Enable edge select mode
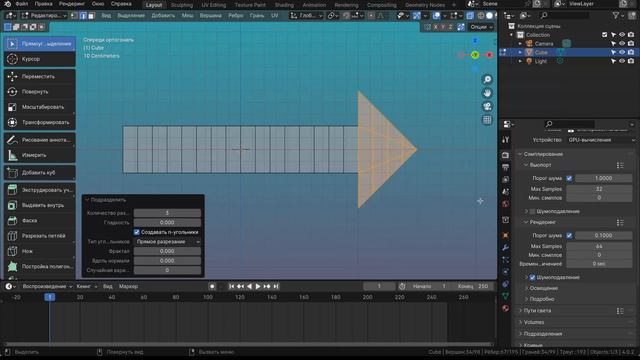Viewport: 640px width, 360px height. (83, 16)
